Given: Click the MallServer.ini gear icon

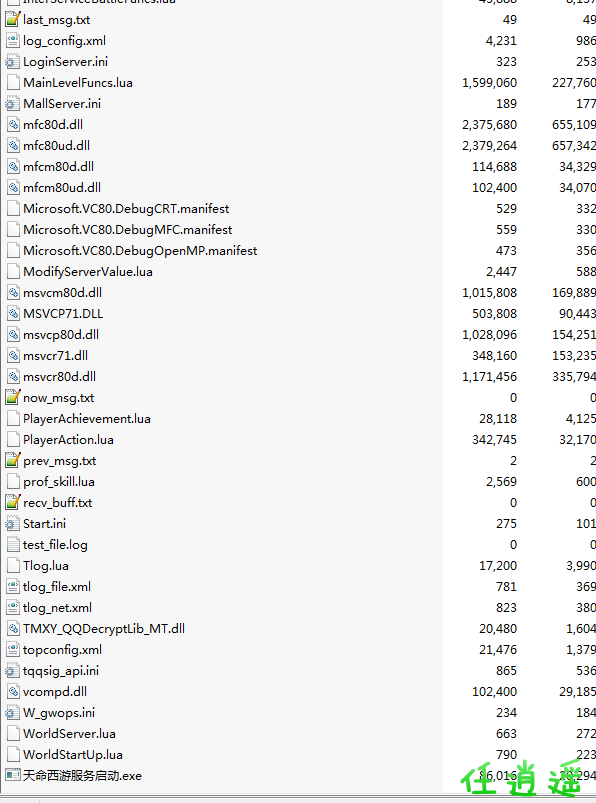Looking at the screenshot, I should click(x=12, y=103).
